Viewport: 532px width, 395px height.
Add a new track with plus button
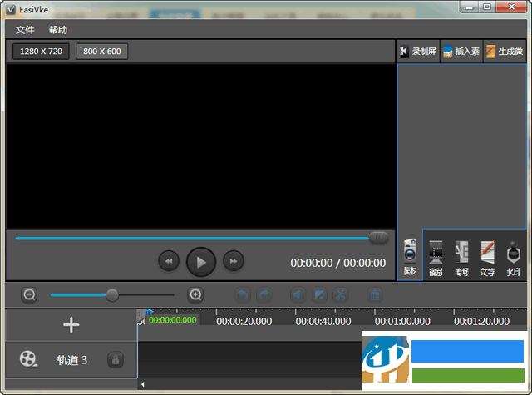71,325
